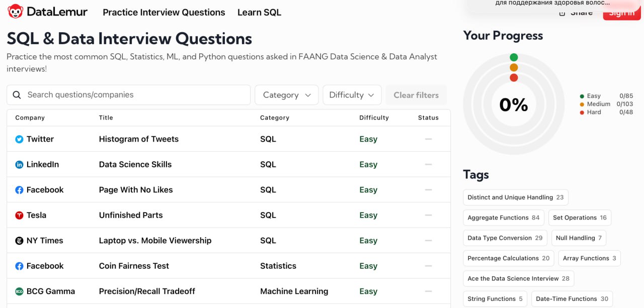This screenshot has width=644, height=308.
Task: Open the Category filter dropdown
Action: pyautogui.click(x=286, y=95)
